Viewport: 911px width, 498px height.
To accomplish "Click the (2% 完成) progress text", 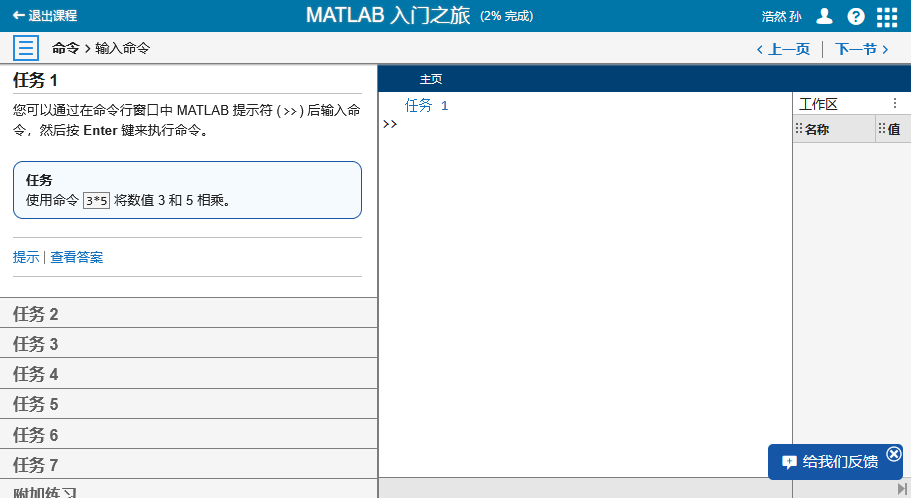I will (507, 16).
